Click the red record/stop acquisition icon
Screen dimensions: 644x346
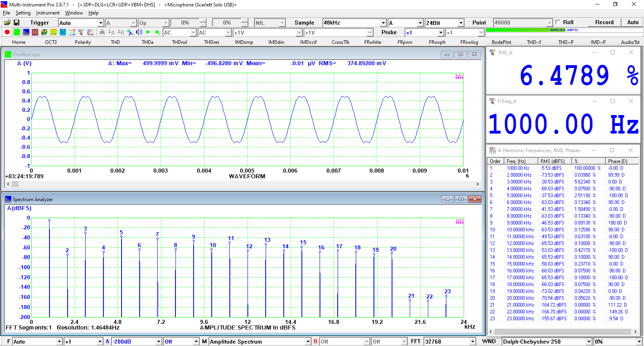[x=7, y=32]
